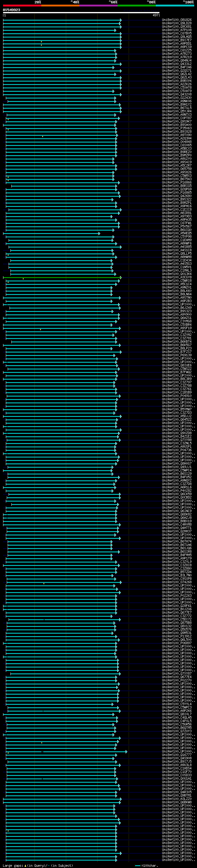
Task: Choose hit UniRef100_B9I7E7
Action: click(x=177, y=40)
